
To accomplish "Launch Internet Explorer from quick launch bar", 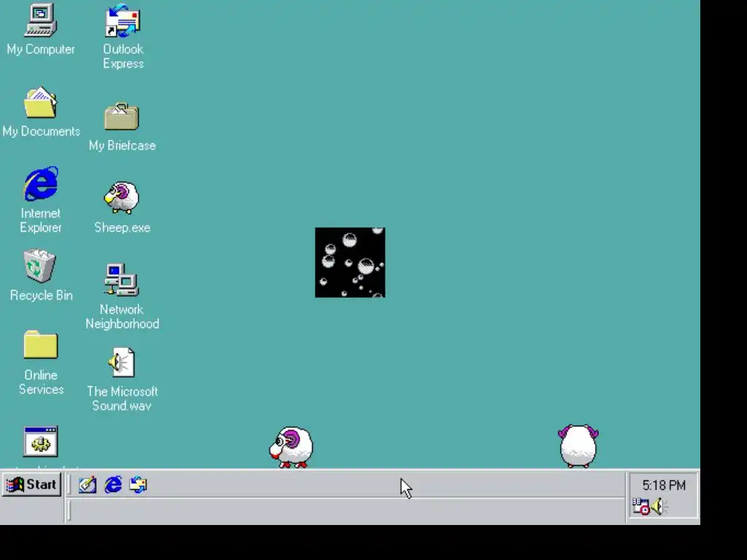I will (x=113, y=485).
